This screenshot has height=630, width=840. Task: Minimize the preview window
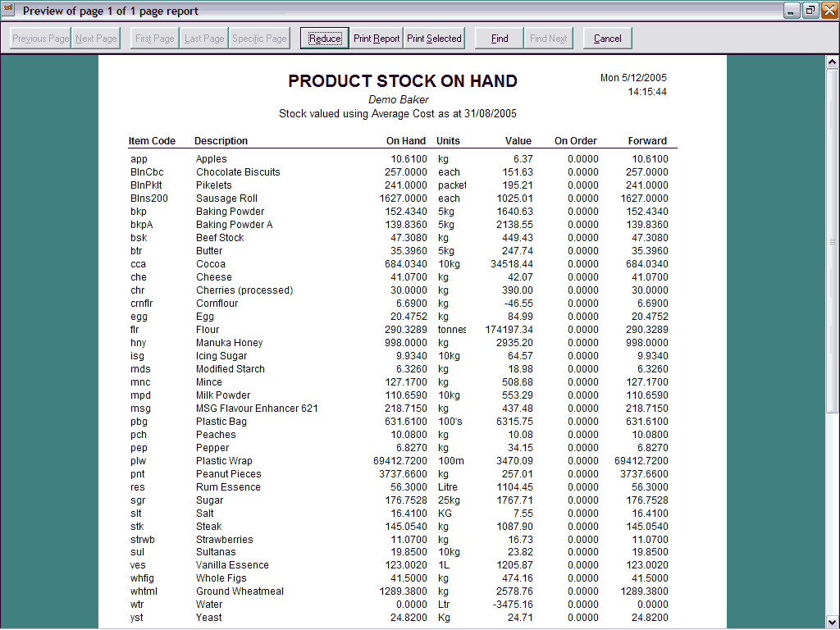(792, 11)
